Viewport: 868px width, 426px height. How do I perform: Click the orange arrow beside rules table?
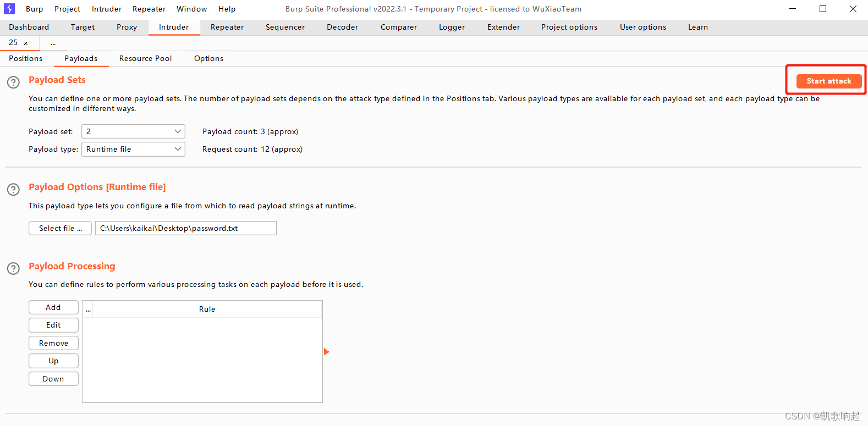point(326,352)
